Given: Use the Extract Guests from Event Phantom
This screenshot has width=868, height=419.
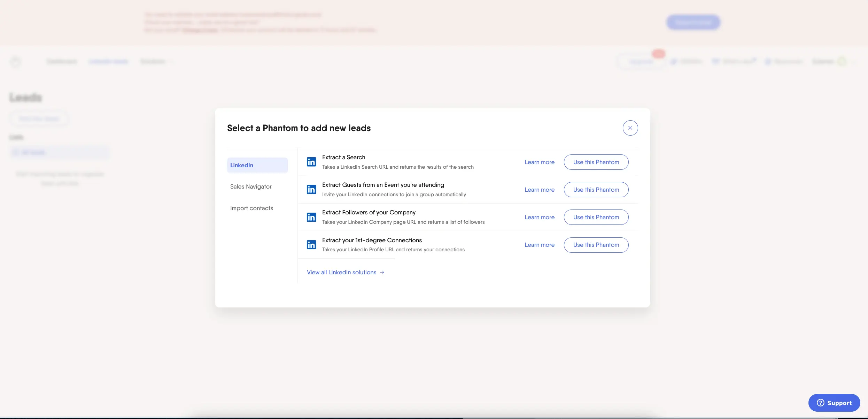Looking at the screenshot, I should (596, 190).
